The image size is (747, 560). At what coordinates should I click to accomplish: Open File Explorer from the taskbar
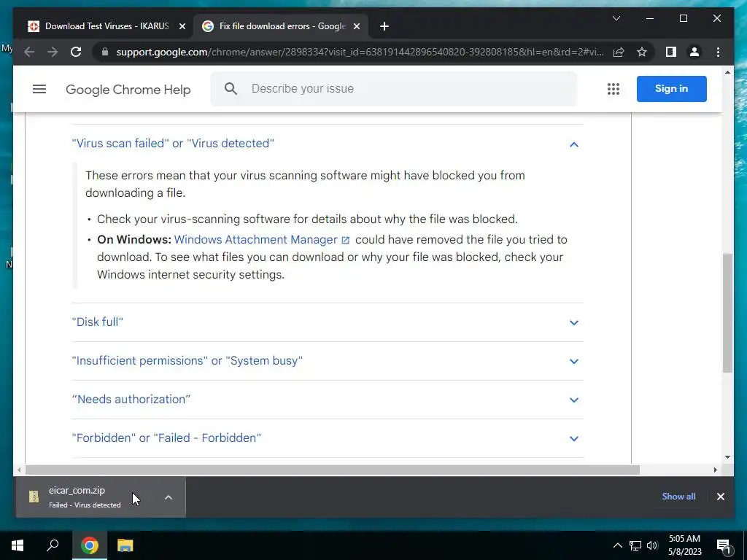125,545
